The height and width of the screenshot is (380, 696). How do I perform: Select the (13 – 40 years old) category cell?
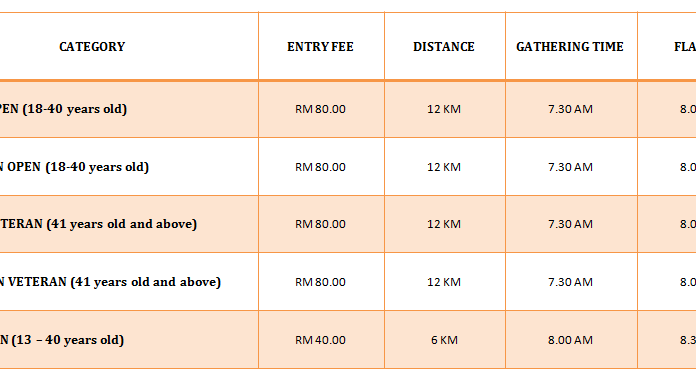129,340
